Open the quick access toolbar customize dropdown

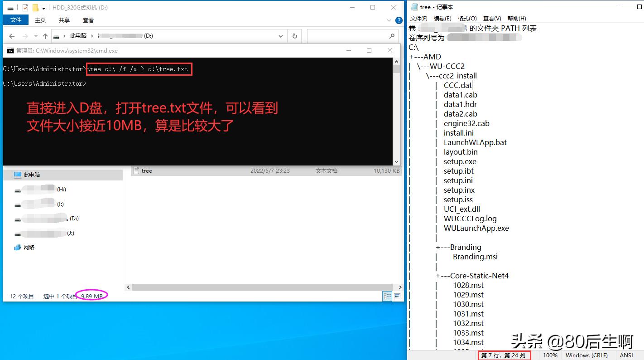coord(43,8)
